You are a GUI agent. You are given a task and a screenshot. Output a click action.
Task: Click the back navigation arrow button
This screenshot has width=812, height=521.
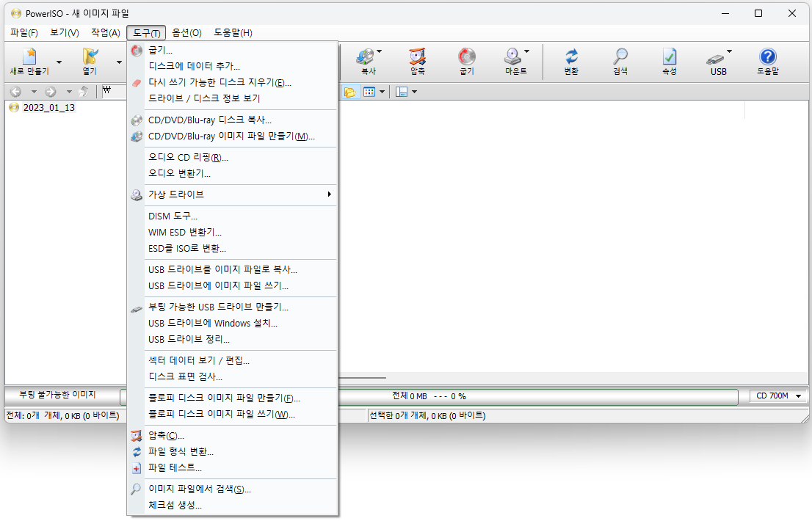click(15, 91)
